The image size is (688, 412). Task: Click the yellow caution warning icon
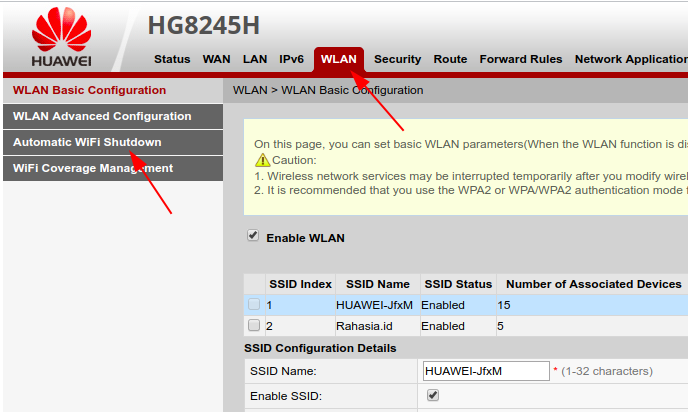point(262,160)
